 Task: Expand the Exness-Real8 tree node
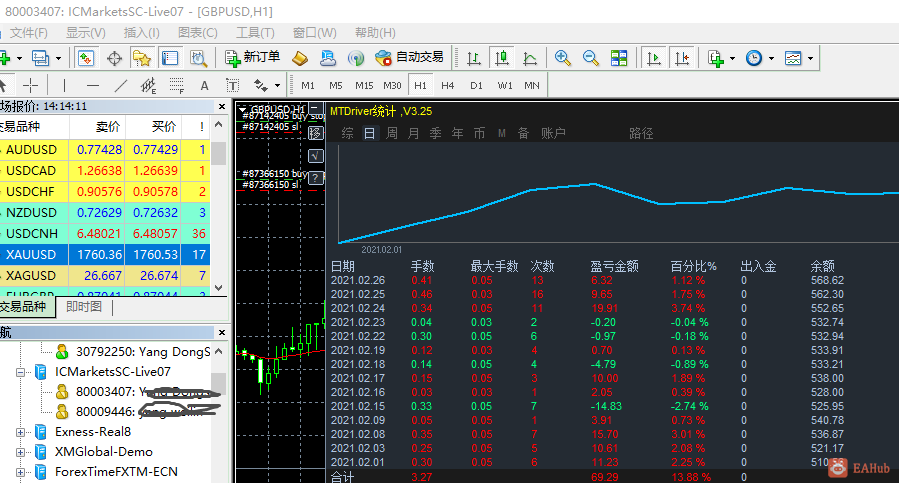click(x=21, y=432)
